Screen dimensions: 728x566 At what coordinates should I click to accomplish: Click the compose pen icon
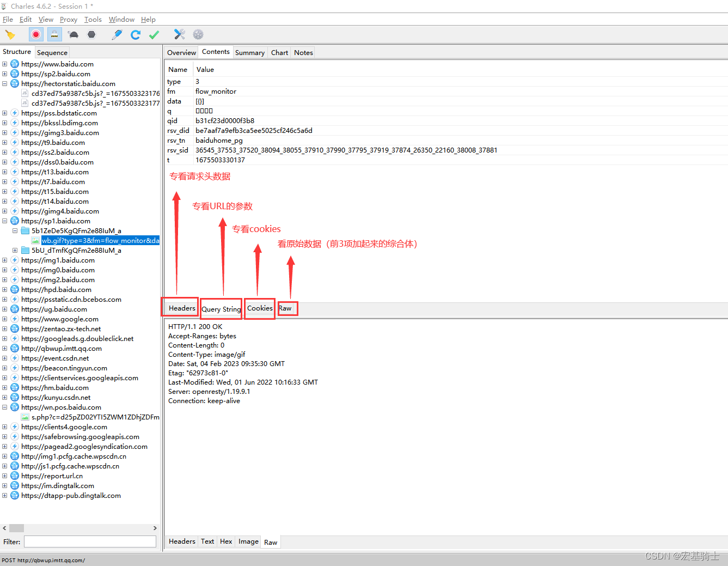point(117,35)
